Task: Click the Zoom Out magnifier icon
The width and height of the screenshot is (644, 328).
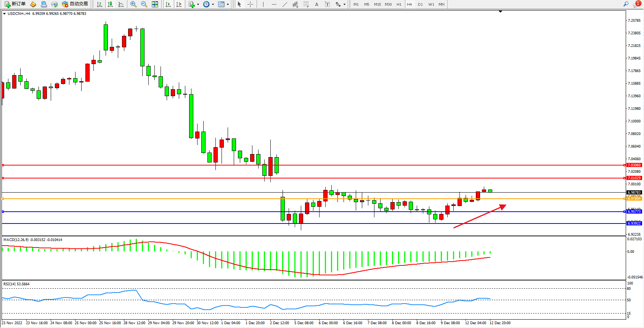Action: [144, 4]
